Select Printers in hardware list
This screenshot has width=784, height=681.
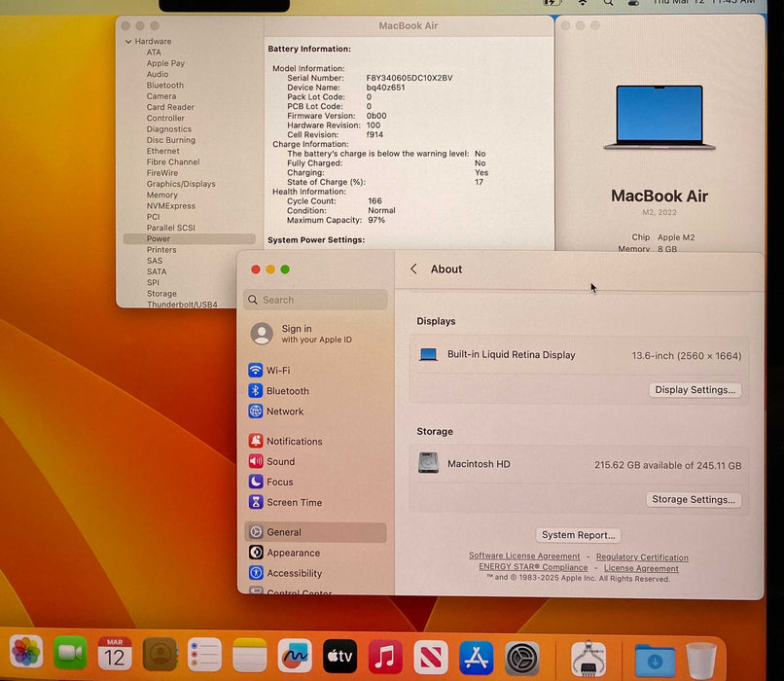[161, 249]
